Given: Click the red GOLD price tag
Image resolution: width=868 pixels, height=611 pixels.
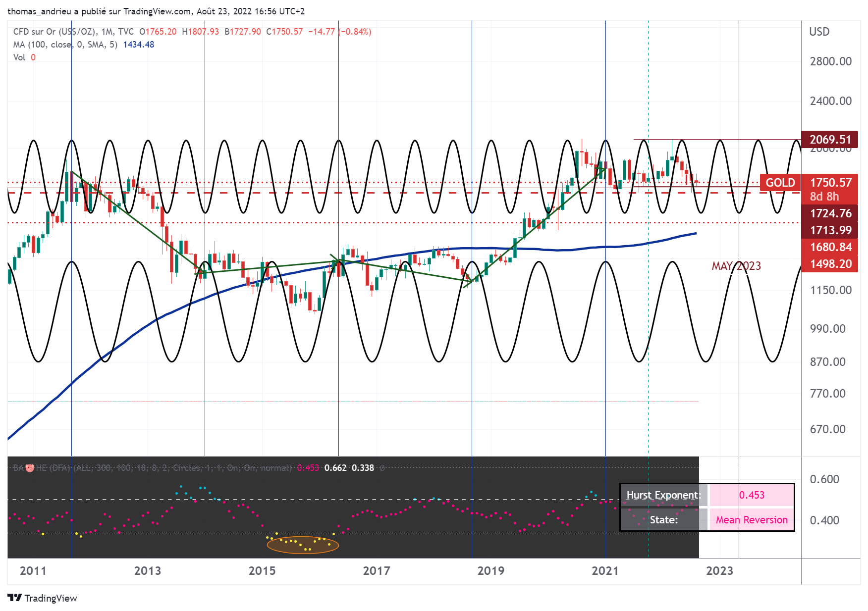Looking at the screenshot, I should tap(780, 183).
